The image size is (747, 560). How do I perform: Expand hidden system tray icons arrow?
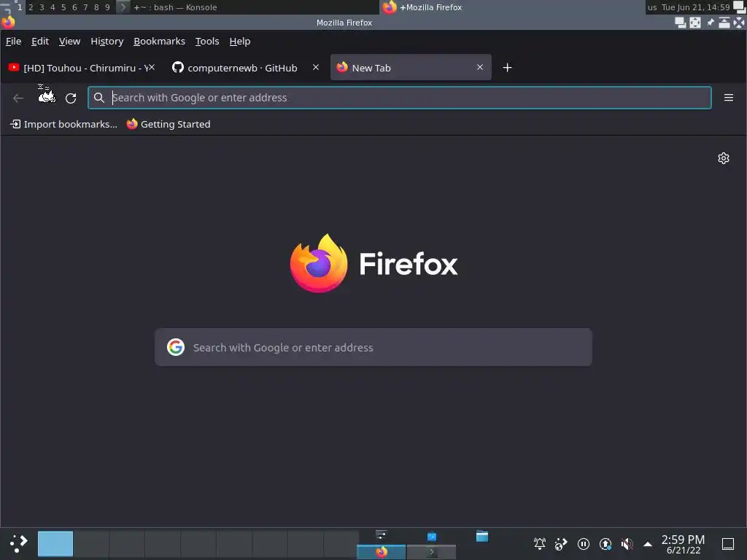pyautogui.click(x=648, y=544)
